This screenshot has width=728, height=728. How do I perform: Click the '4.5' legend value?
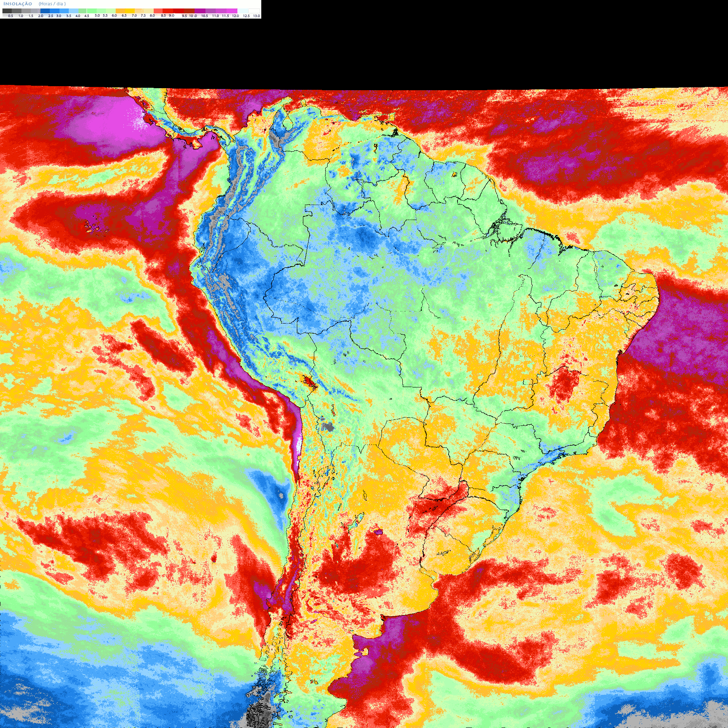pyautogui.click(x=87, y=16)
